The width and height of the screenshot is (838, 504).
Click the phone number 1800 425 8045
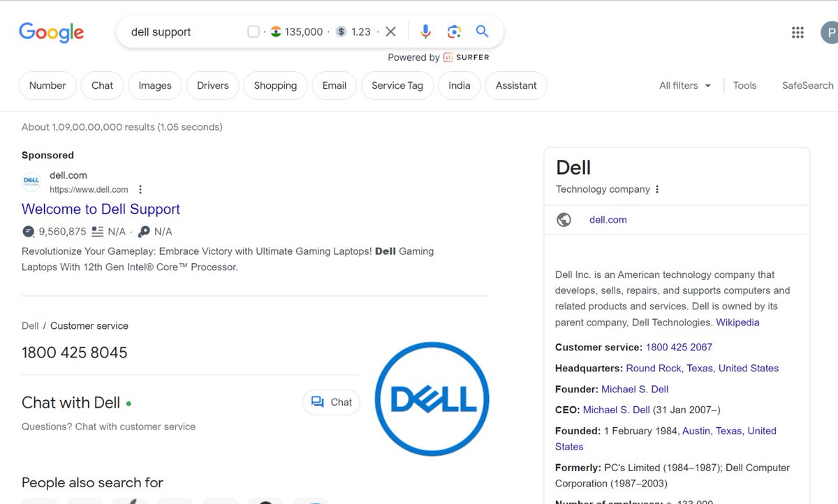pyautogui.click(x=75, y=353)
